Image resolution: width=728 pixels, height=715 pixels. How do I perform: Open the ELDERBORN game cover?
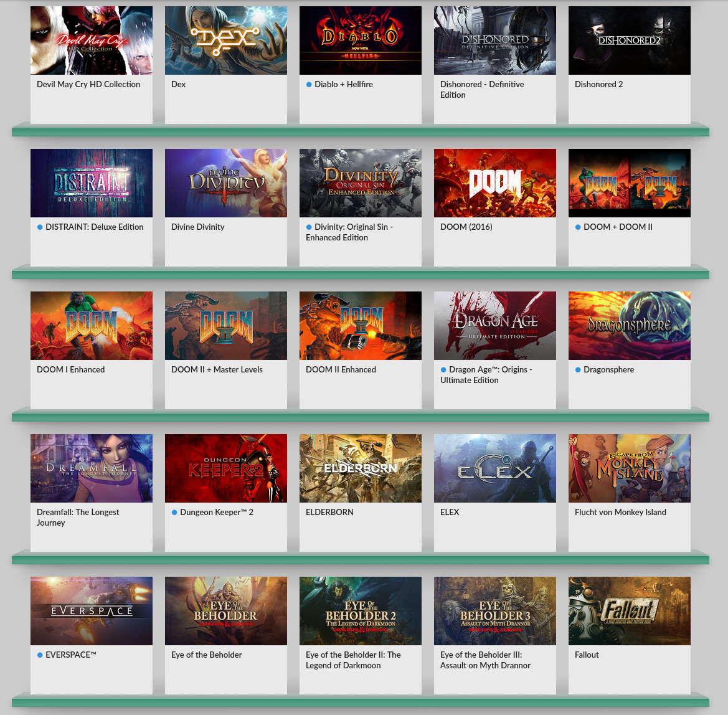pyautogui.click(x=361, y=468)
